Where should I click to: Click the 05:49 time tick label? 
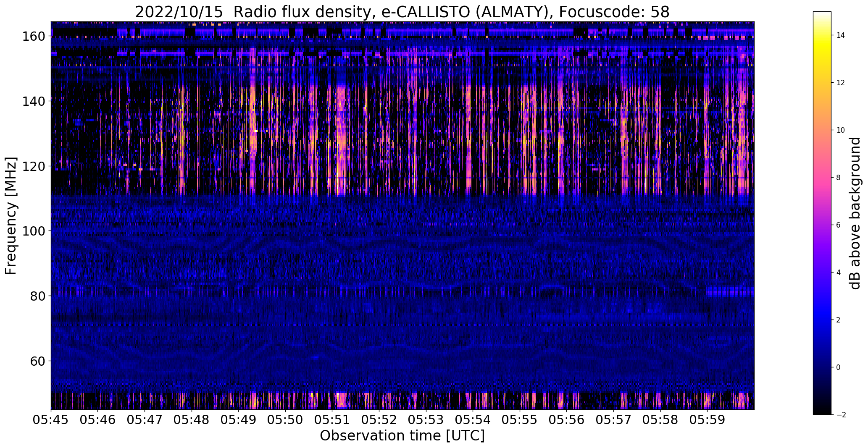(x=239, y=419)
